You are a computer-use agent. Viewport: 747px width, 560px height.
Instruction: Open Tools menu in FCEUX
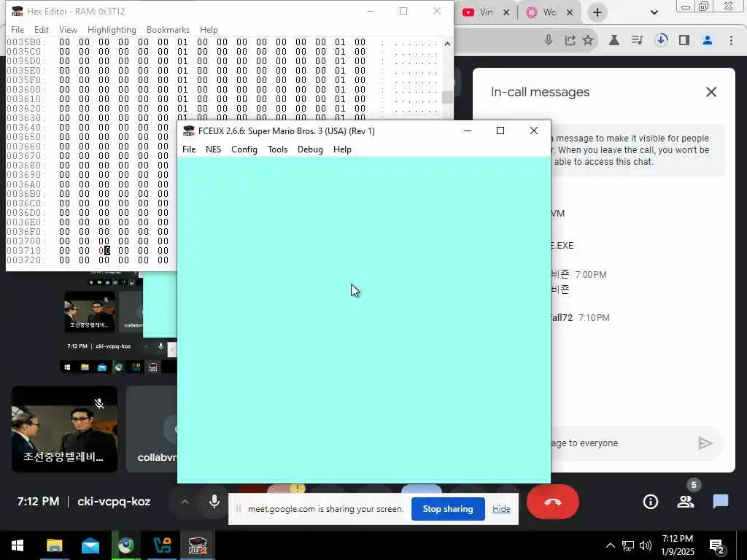[x=277, y=149]
